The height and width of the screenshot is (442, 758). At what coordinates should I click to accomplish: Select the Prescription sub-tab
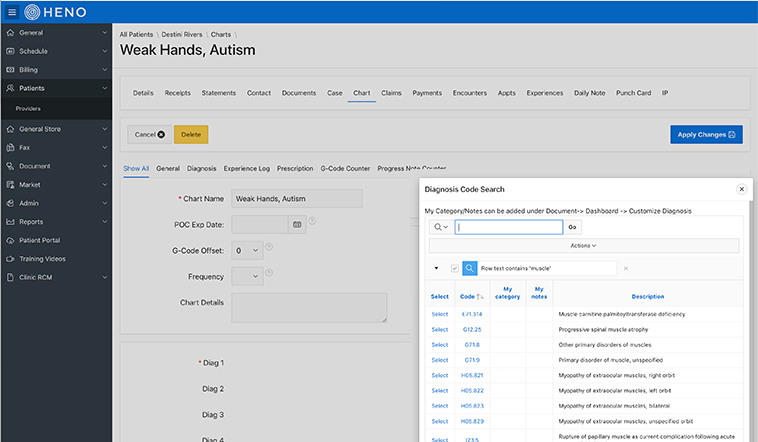point(295,168)
